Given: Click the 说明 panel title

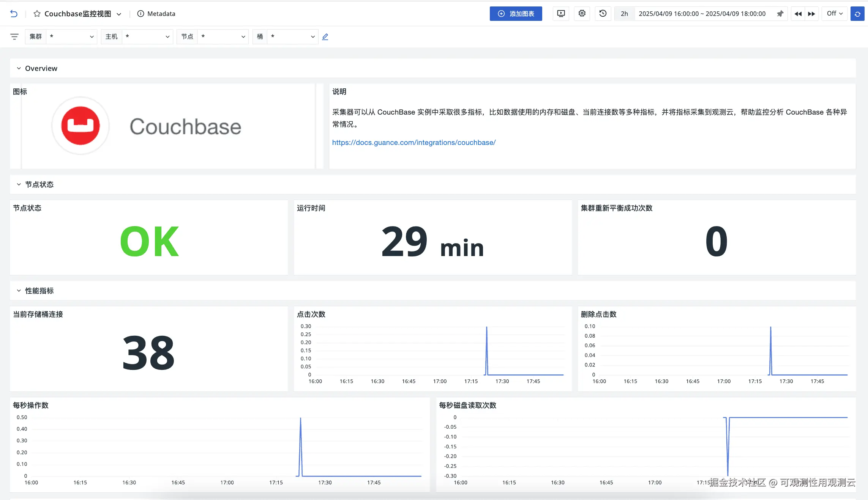Looking at the screenshot, I should [x=339, y=91].
